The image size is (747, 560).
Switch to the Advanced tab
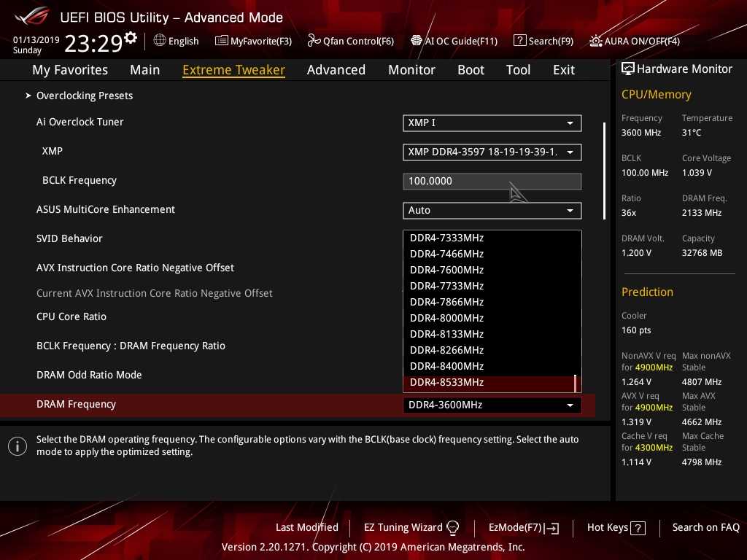pos(336,70)
